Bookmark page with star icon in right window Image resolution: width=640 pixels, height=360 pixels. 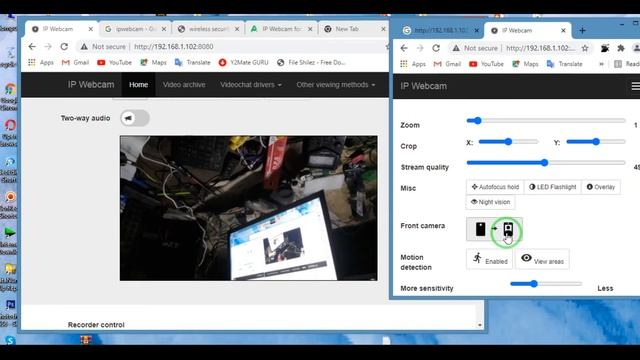coord(585,48)
